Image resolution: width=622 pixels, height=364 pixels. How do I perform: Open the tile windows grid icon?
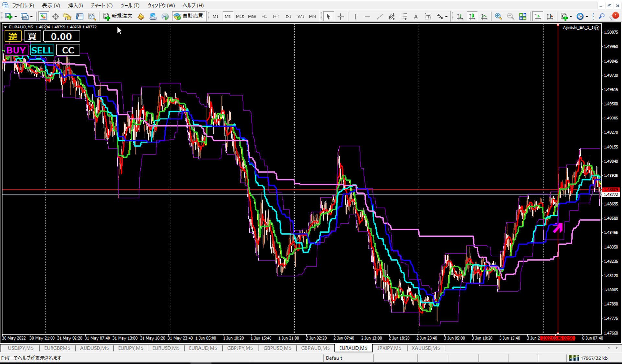click(x=523, y=17)
